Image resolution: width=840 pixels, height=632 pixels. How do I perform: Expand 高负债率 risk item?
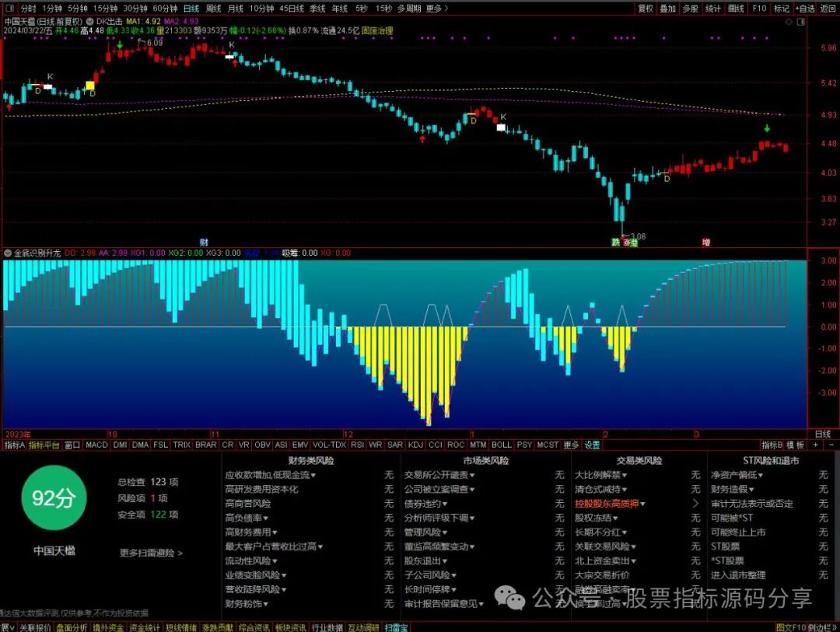247,518
